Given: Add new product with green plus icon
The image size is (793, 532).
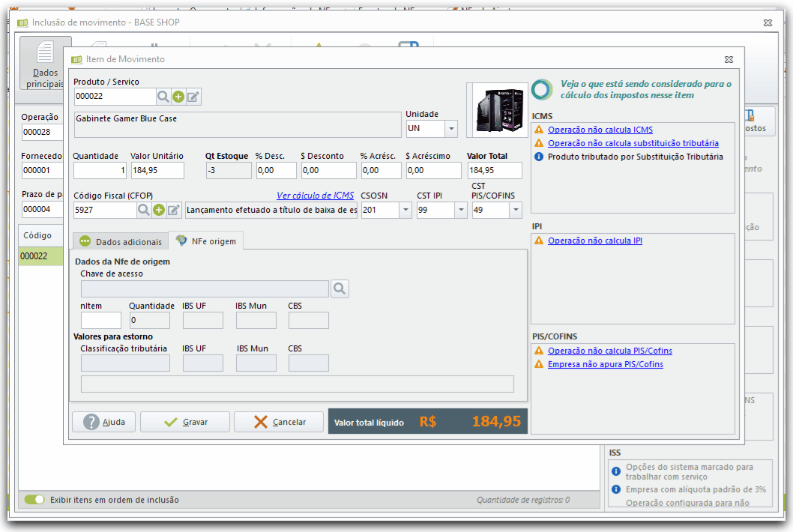Looking at the screenshot, I should click(x=178, y=97).
